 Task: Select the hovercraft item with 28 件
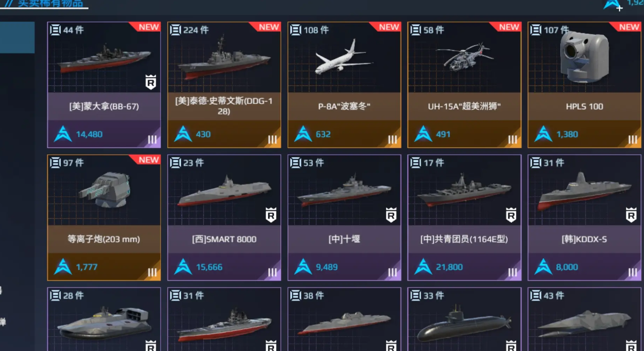[104, 319]
